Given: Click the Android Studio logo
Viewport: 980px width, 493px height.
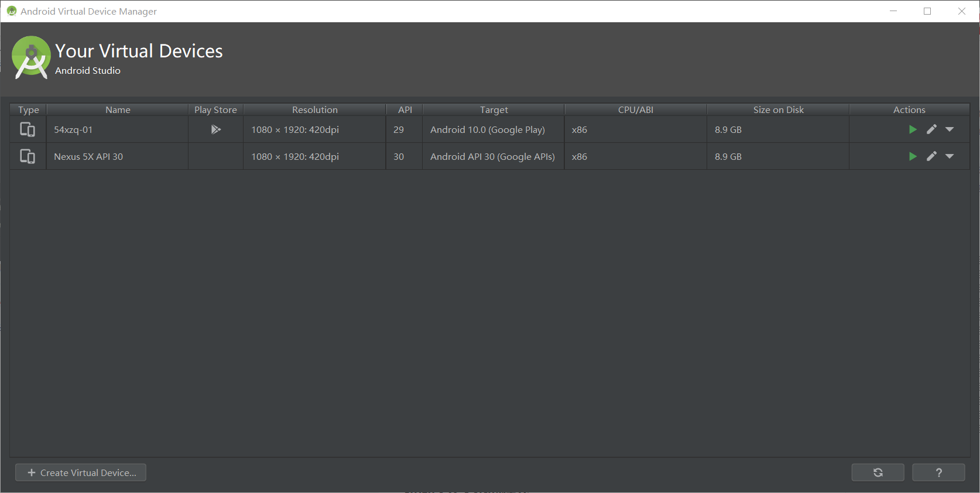Looking at the screenshot, I should (31, 57).
